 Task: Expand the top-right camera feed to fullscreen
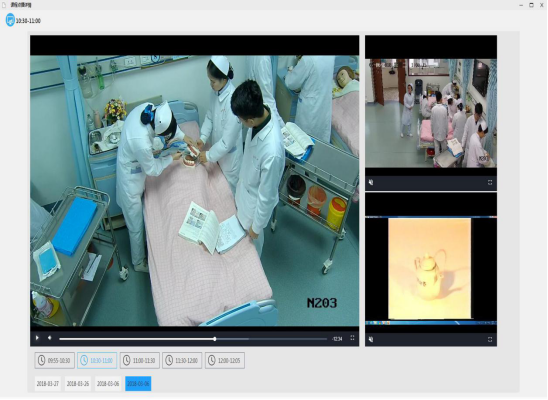point(490,182)
